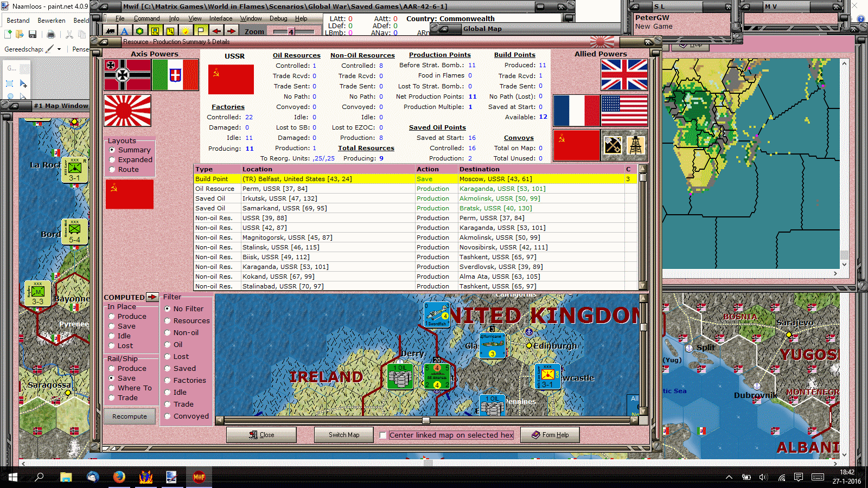
Task: Select the Route layout option
Action: tap(124, 170)
